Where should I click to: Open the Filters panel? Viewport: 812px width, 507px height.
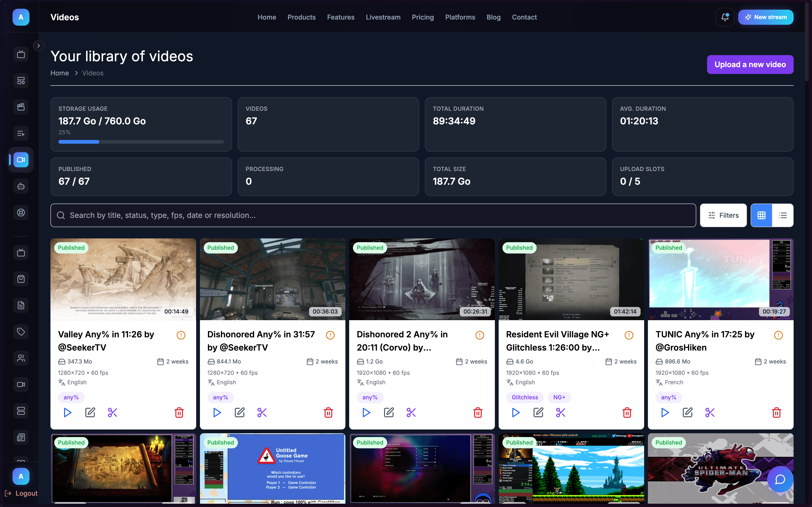click(723, 215)
